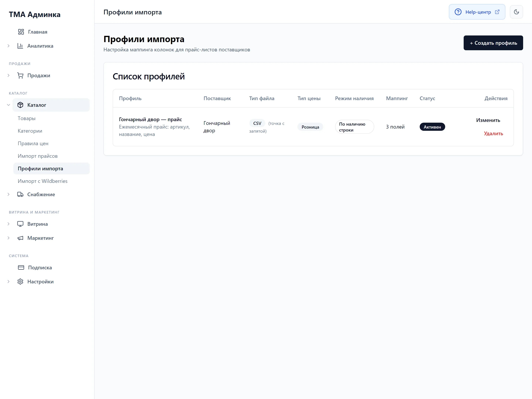Viewport: 532px width, 399px height.
Task: Expand the Витрина section chevron
Action: [8, 224]
